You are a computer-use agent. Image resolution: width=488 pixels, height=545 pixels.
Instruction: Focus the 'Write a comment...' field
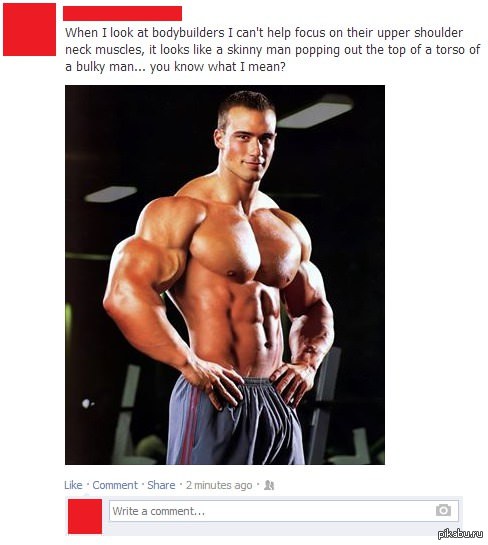pos(284,511)
